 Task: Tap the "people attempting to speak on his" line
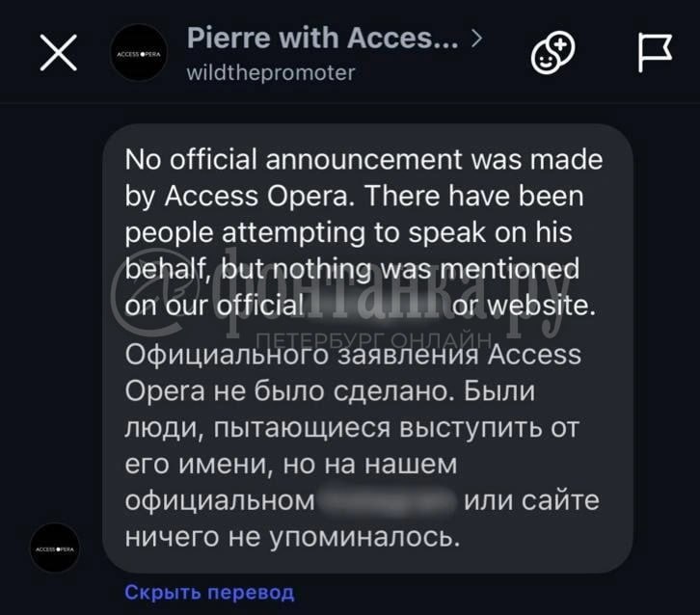pyautogui.click(x=348, y=233)
